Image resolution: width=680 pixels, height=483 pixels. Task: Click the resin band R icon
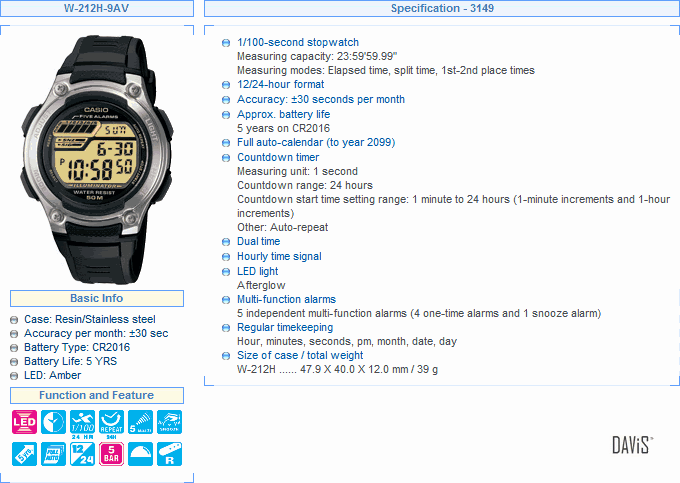(x=170, y=454)
